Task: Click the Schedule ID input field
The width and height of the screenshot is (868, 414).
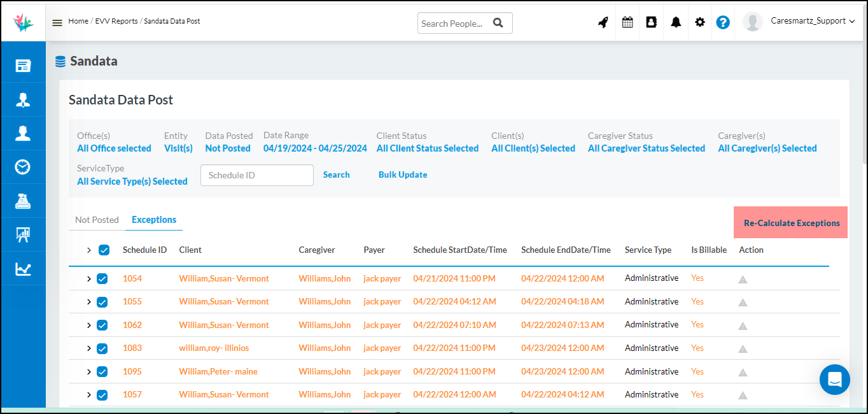Action: point(257,175)
